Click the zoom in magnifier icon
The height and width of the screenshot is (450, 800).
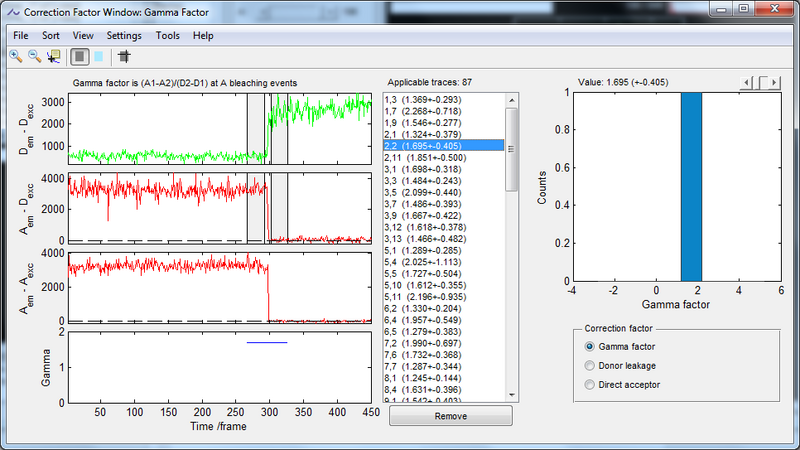(x=16, y=56)
